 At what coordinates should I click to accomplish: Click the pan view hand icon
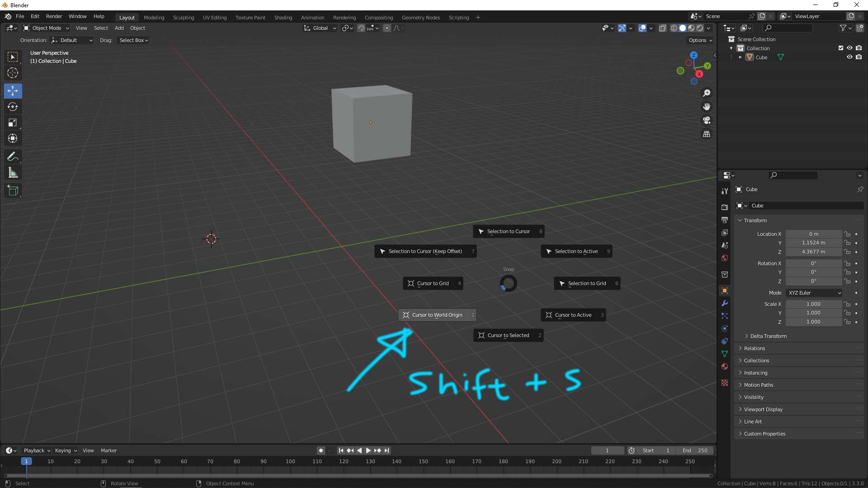tap(707, 107)
